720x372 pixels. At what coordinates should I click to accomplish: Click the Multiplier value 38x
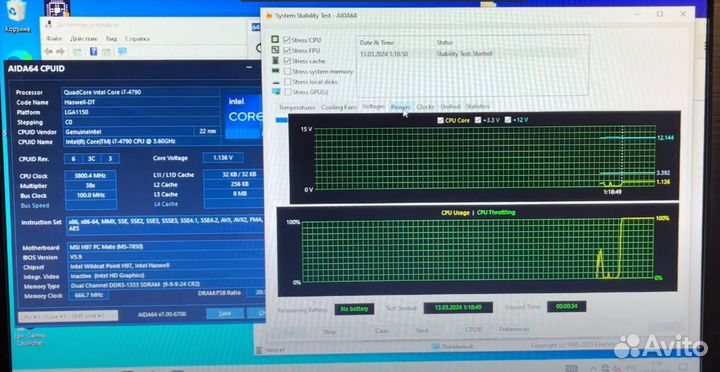coord(90,186)
